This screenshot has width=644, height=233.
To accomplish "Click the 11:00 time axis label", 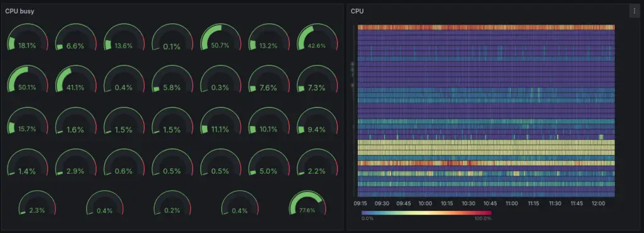I will pyautogui.click(x=512, y=203).
